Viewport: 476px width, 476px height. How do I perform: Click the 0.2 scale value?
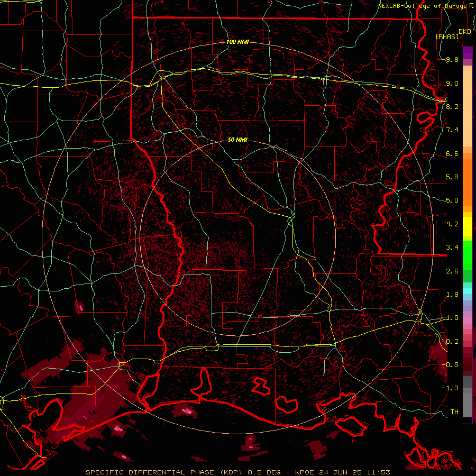click(x=452, y=342)
